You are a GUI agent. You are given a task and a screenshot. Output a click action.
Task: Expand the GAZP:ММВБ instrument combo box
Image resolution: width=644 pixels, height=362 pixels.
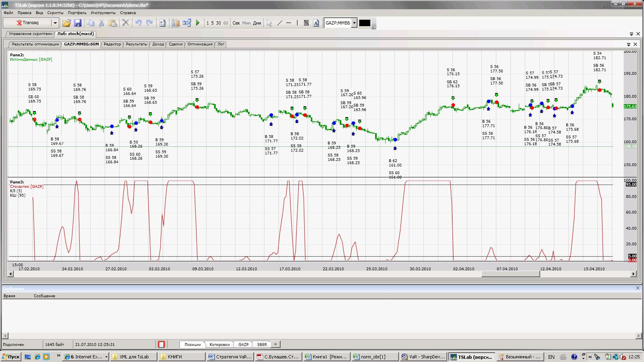click(x=354, y=23)
